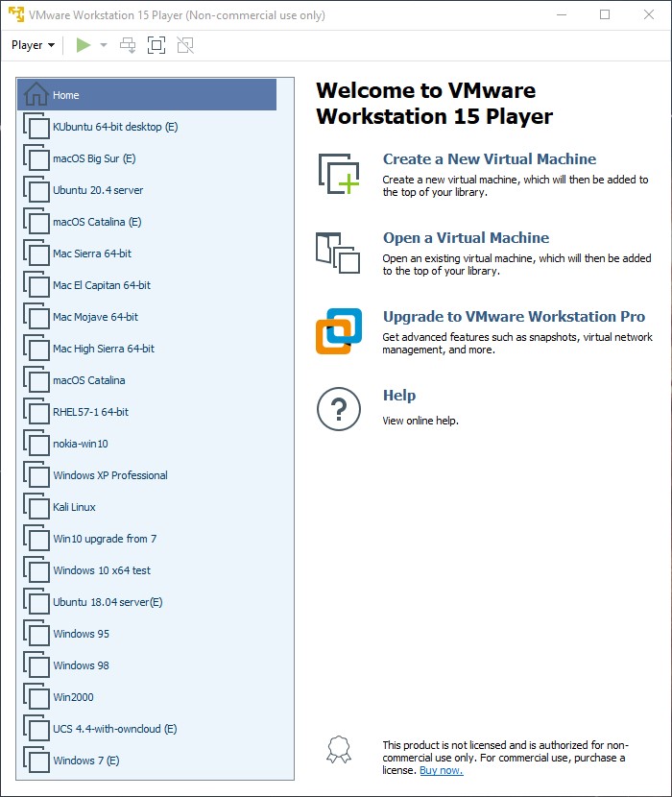This screenshot has width=672, height=797.
Task: Click the VM icon beside Windows XP Professional
Action: tap(36, 475)
